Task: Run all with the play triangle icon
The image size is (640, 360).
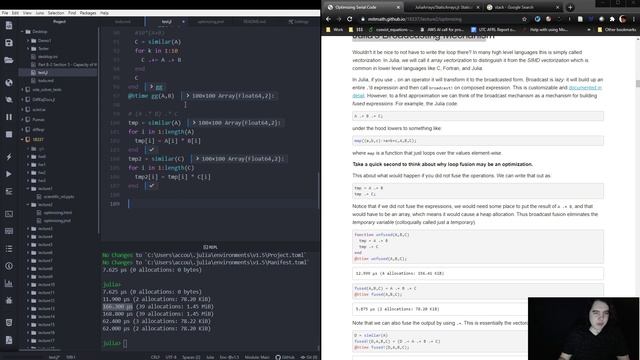Action: [9, 174]
